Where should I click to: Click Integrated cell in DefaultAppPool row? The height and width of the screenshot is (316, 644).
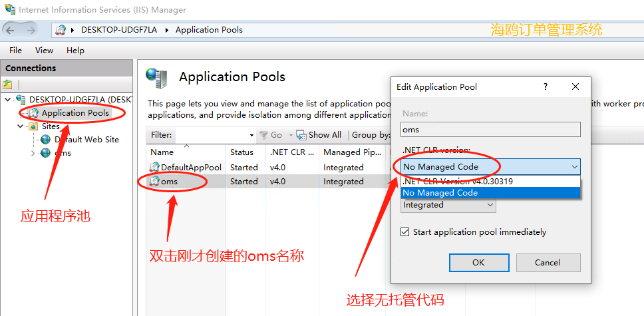point(343,167)
